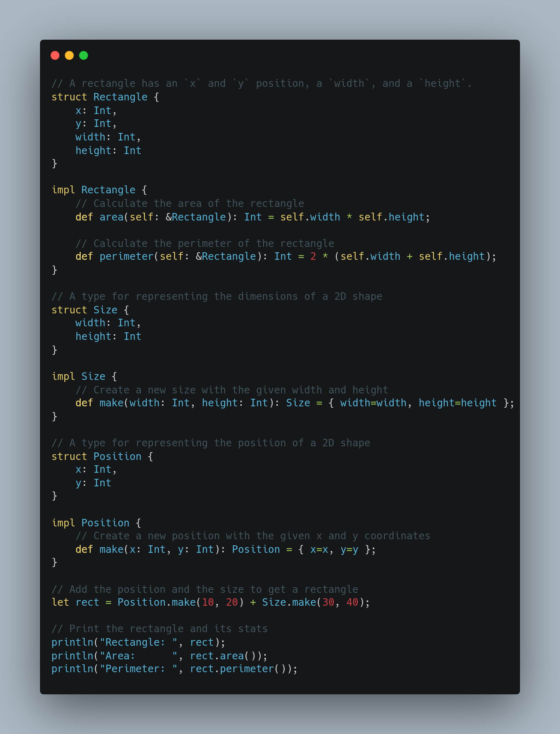
Task: Click the red close window dot
Action: 55,55
